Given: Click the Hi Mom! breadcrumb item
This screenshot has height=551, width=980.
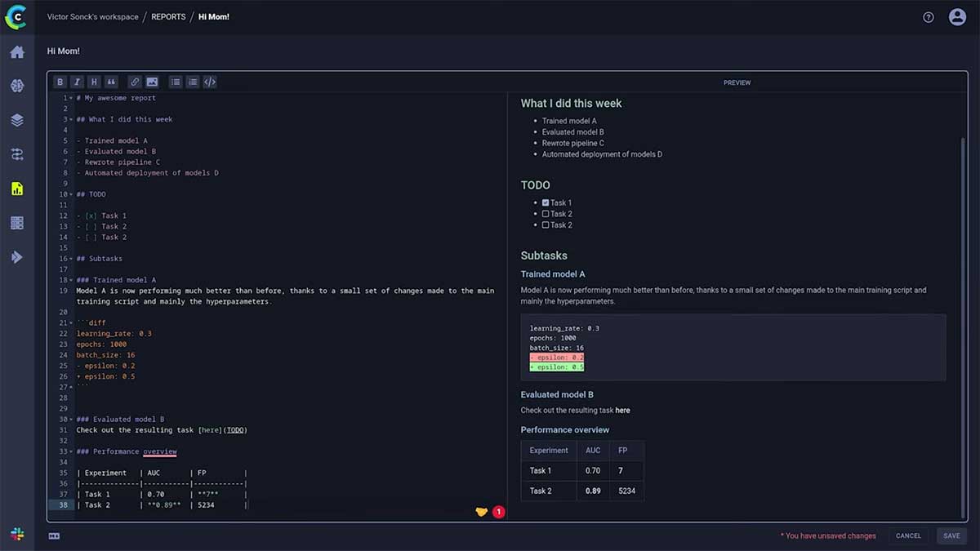Looking at the screenshot, I should pos(214,17).
